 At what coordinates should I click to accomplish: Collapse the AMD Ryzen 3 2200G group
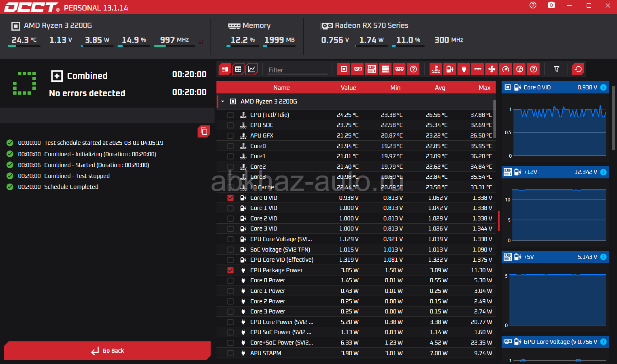point(223,102)
